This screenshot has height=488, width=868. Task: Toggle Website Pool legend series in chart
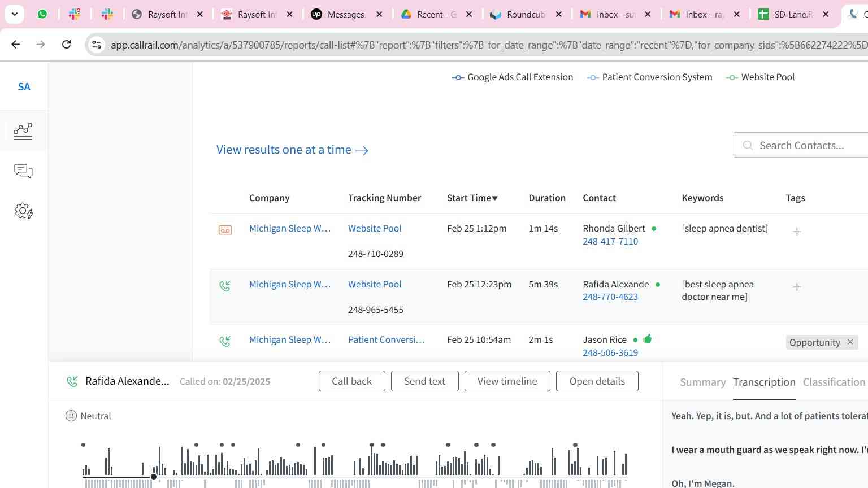coord(761,77)
